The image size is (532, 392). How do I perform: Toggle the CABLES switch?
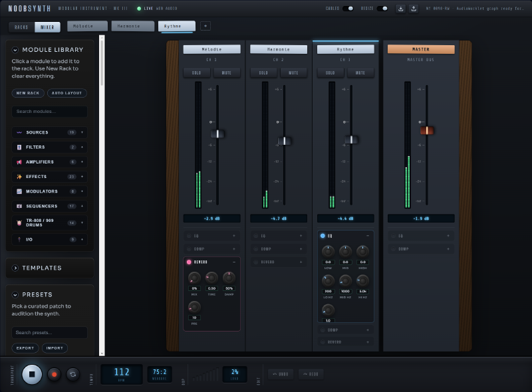point(348,9)
